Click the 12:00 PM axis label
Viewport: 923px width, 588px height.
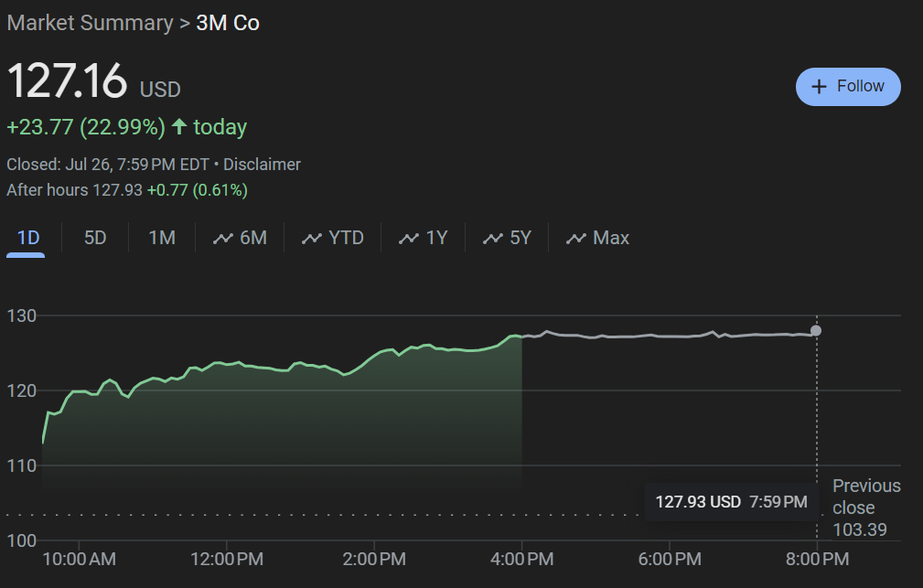pos(227,559)
